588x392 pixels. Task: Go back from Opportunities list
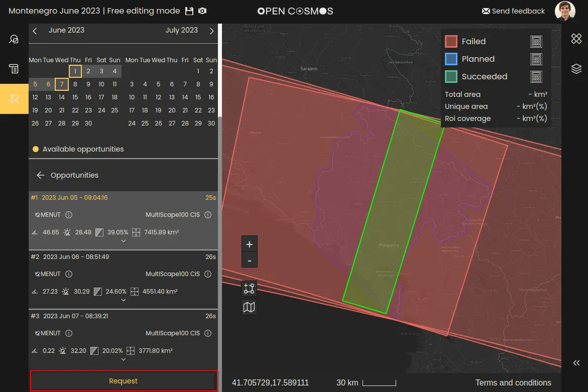pyautogui.click(x=41, y=175)
